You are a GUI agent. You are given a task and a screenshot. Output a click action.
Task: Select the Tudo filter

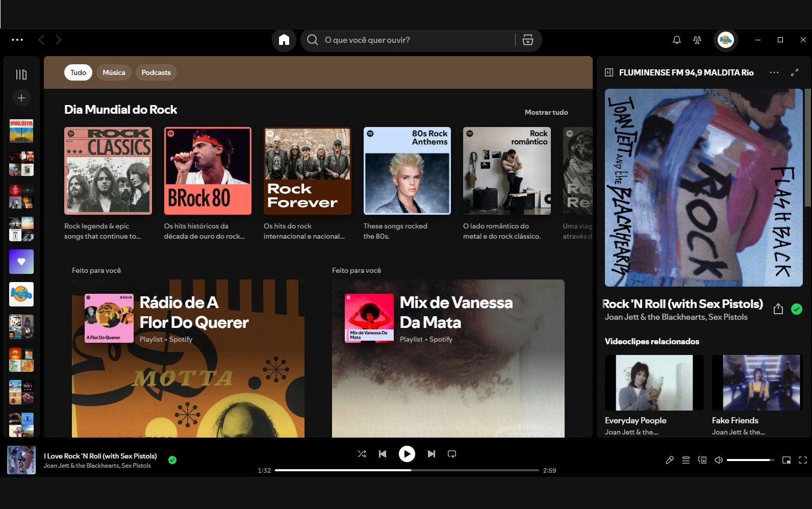tap(78, 72)
